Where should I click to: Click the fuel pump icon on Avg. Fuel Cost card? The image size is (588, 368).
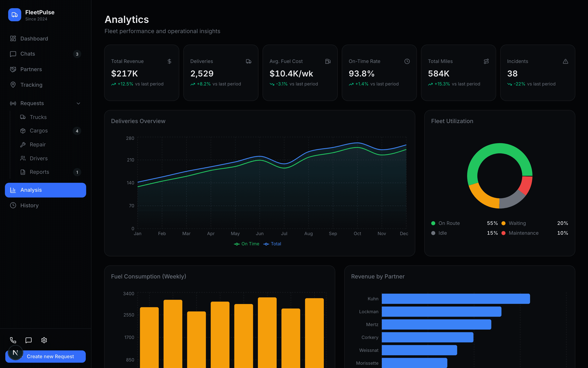pyautogui.click(x=328, y=61)
